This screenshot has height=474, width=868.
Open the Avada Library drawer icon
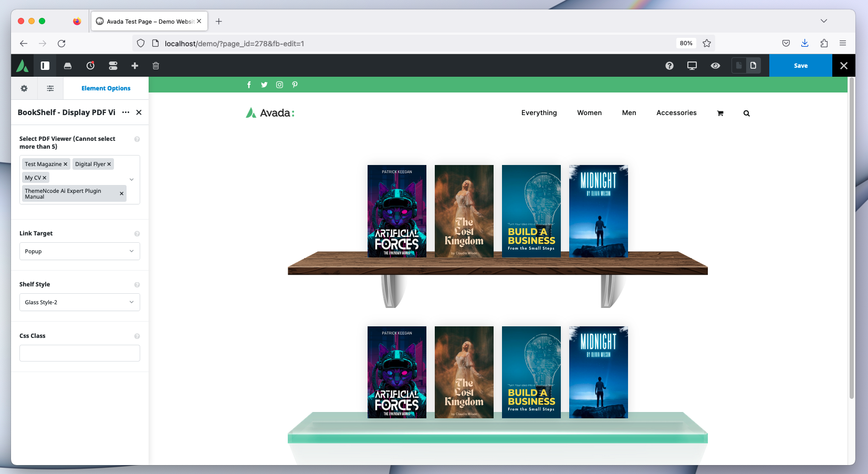[x=68, y=66]
